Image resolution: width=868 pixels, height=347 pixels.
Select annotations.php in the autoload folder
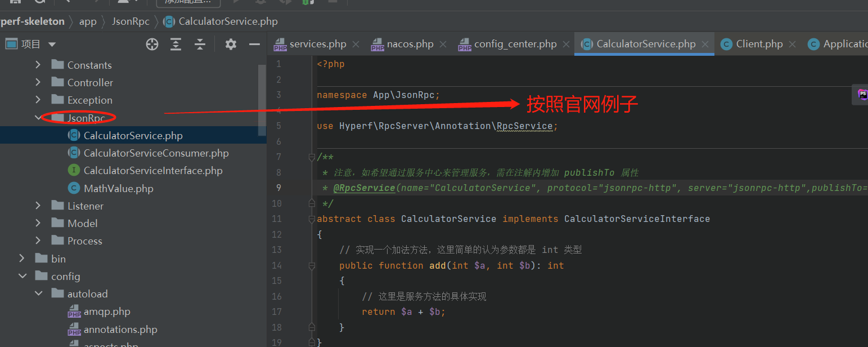coord(120,329)
